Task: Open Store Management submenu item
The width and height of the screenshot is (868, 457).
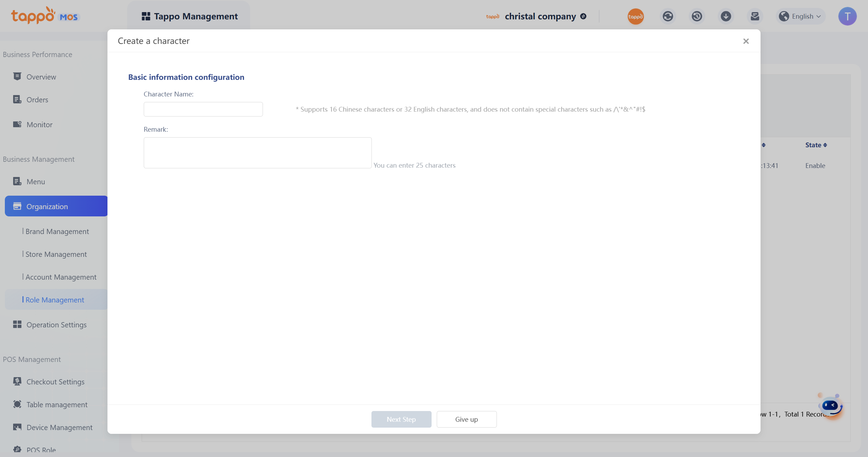Action: click(x=56, y=254)
